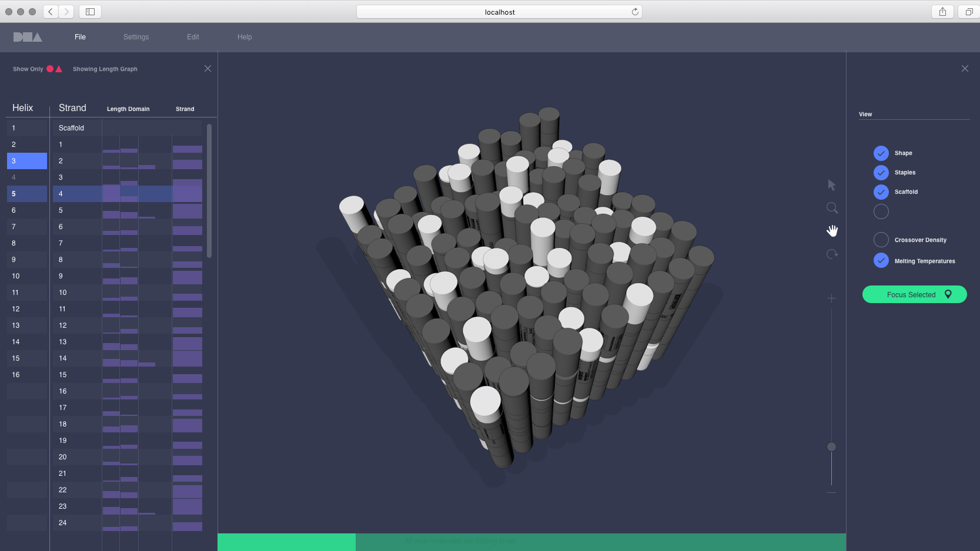980x551 pixels.
Task: Uncheck the Shape view option
Action: coord(881,153)
